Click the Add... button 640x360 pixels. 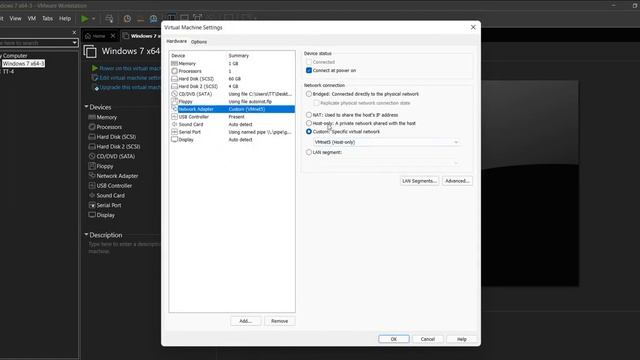(x=245, y=321)
